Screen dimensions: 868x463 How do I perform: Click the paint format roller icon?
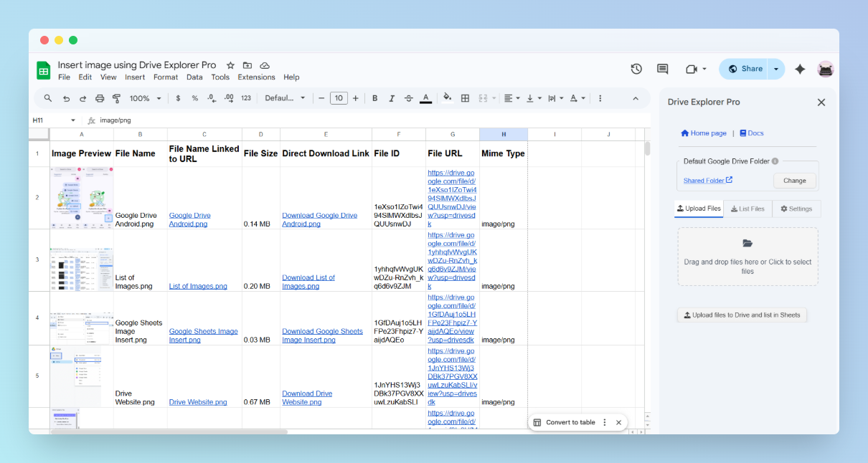click(x=117, y=98)
